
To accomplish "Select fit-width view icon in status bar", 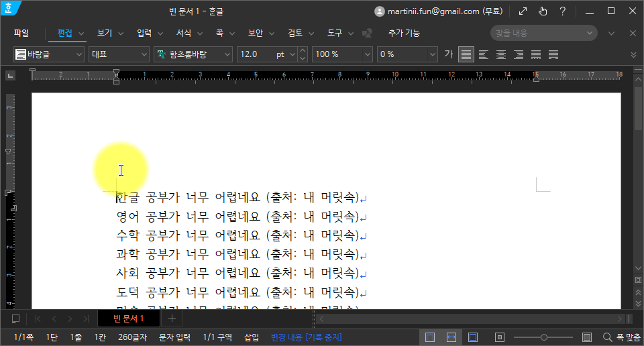I will pyautogui.click(x=451, y=337).
